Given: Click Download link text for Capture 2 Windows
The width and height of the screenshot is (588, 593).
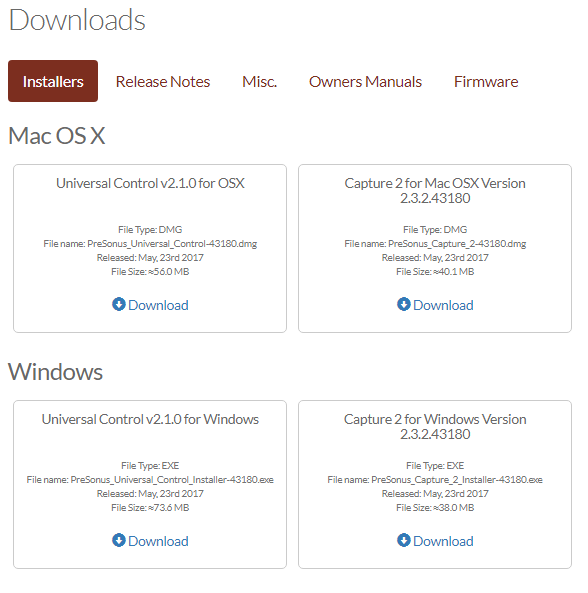Looking at the screenshot, I should [x=443, y=541].
